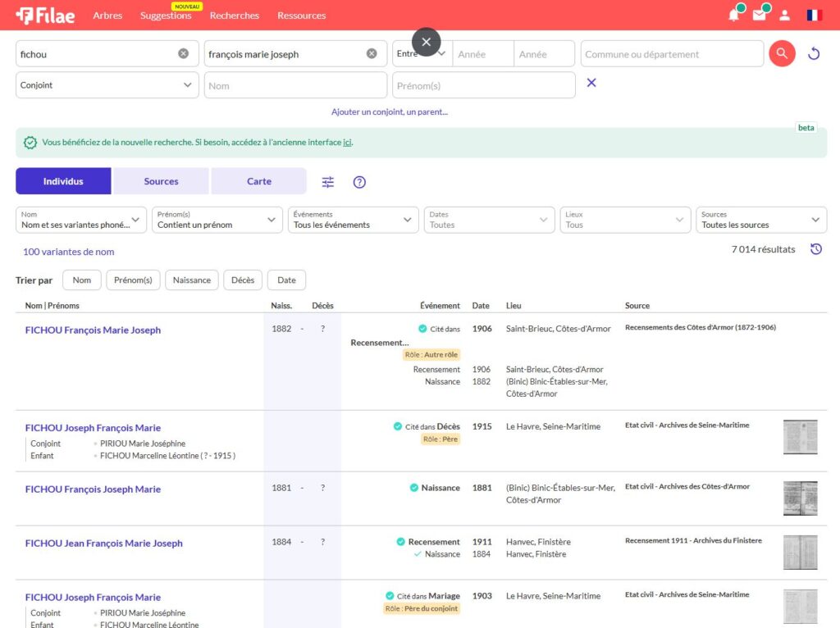Screen dimensions: 840x628
Task: Click 'Ajouter un conjoint, un parent...' link
Action: [390, 112]
